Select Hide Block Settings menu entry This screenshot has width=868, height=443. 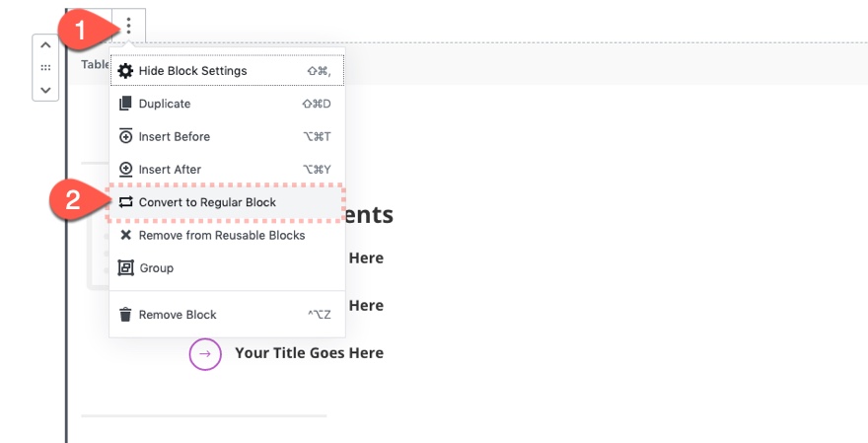pyautogui.click(x=227, y=71)
